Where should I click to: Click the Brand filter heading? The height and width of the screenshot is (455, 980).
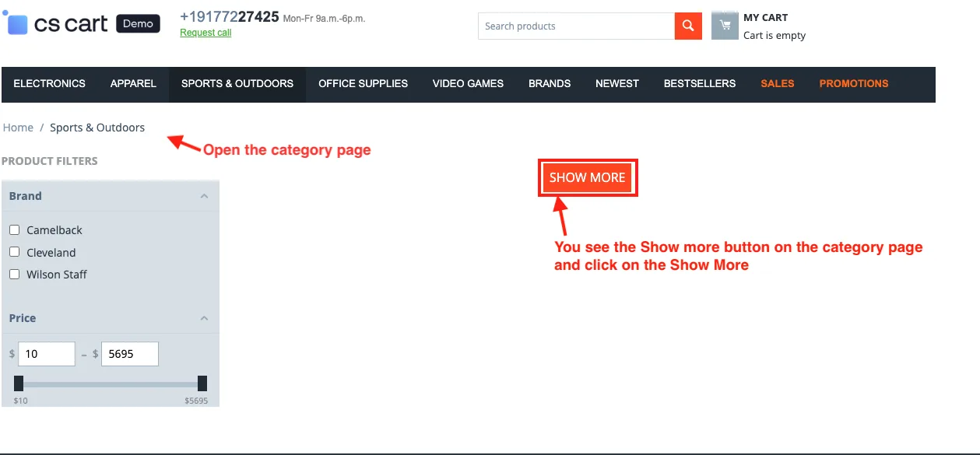26,196
